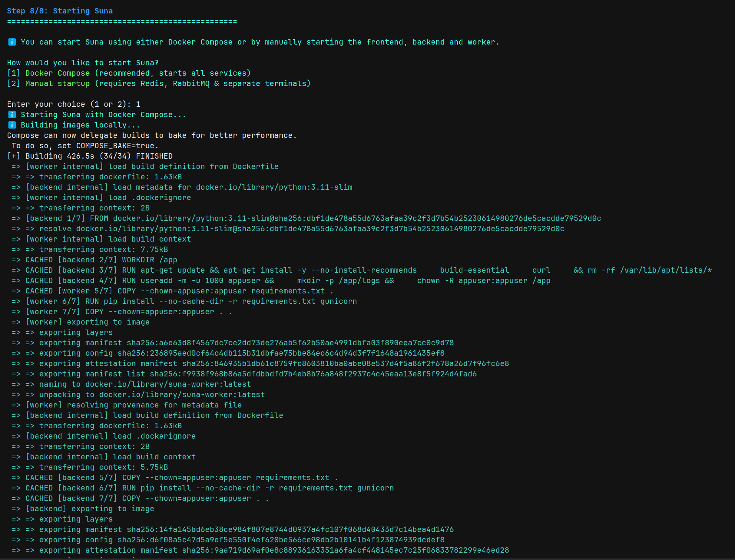Click 'CACHED [backend 4/7] RUN useradd' line
The image size is (735, 560).
(281, 280)
